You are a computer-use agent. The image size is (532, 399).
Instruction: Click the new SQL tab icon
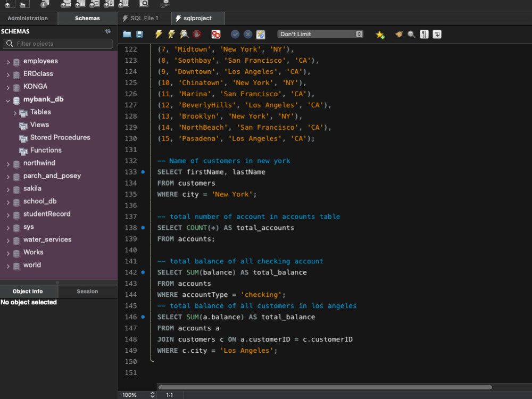tap(9, 4)
